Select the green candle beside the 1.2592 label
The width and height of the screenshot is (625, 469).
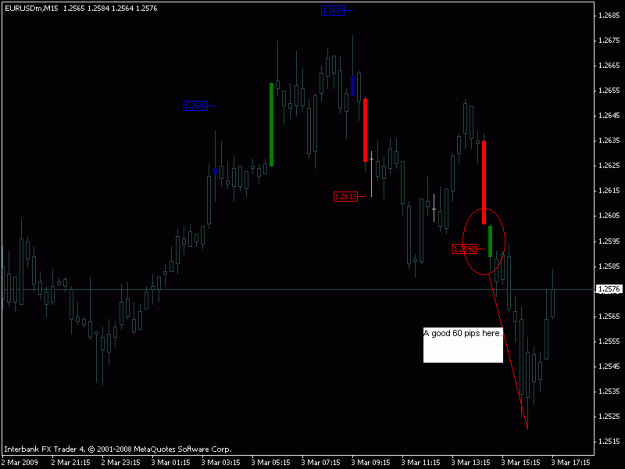click(490, 241)
